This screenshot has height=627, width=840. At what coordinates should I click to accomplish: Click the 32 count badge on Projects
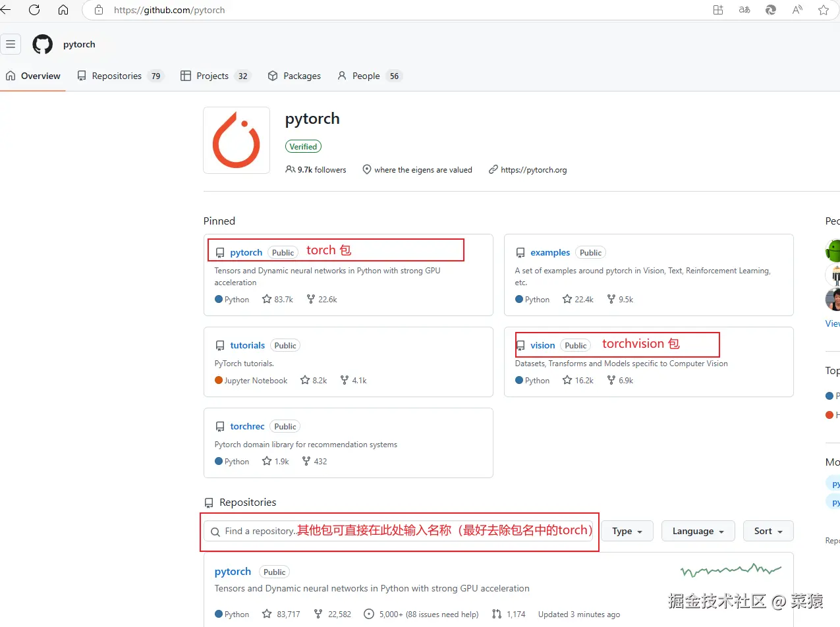pos(242,76)
